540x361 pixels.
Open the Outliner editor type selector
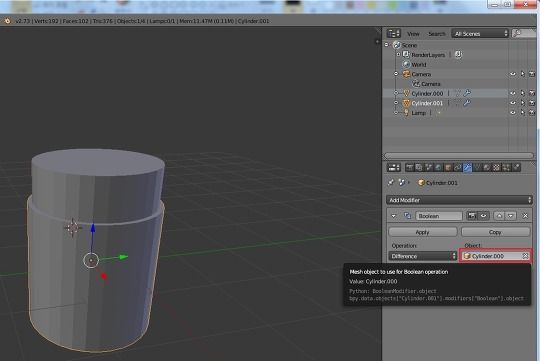393,33
